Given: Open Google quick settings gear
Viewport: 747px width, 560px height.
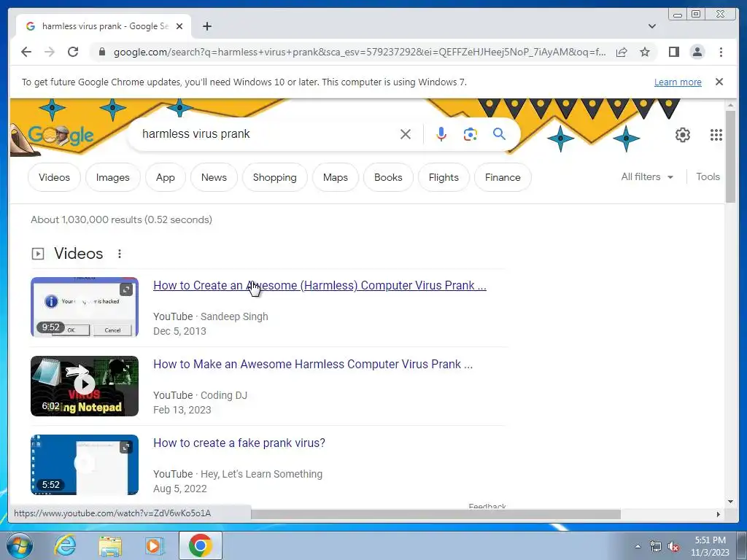Looking at the screenshot, I should point(683,135).
